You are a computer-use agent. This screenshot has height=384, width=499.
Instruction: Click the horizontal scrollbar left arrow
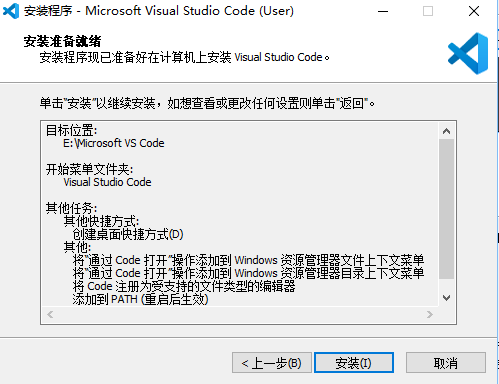tap(50, 314)
